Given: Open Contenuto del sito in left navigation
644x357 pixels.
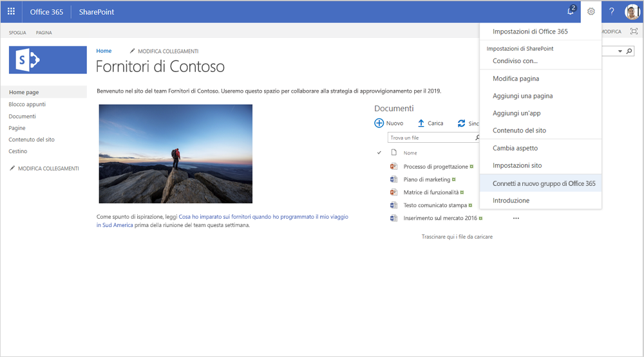Looking at the screenshot, I should (x=32, y=140).
